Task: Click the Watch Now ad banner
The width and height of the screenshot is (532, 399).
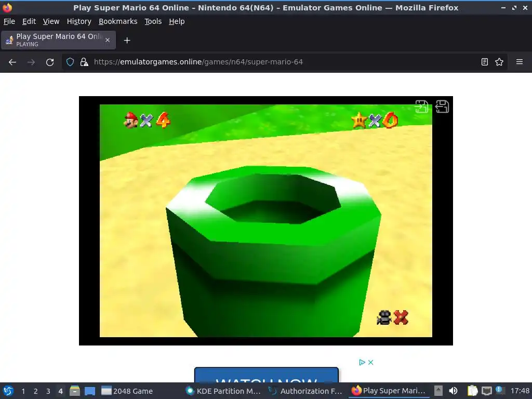Action: (x=267, y=375)
